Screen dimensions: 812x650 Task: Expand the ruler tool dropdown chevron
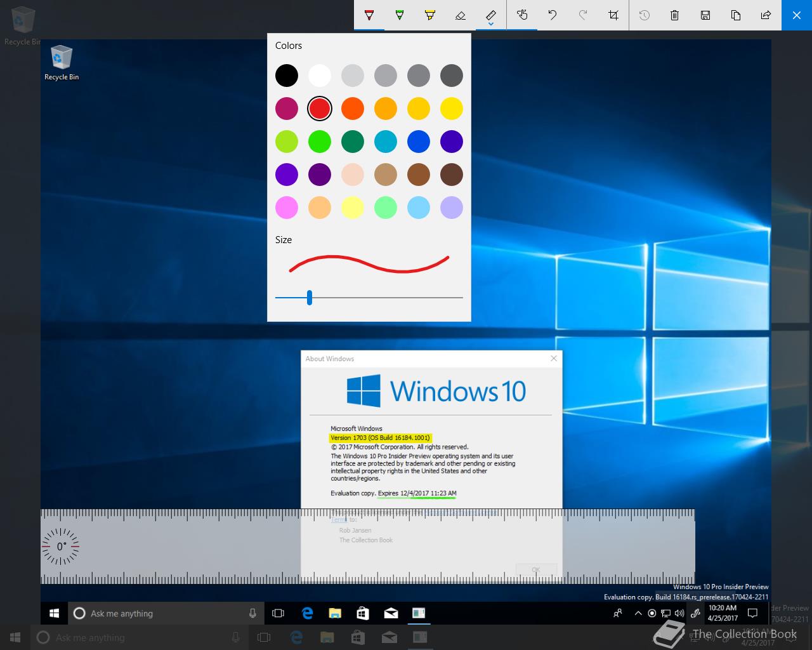pos(491,25)
